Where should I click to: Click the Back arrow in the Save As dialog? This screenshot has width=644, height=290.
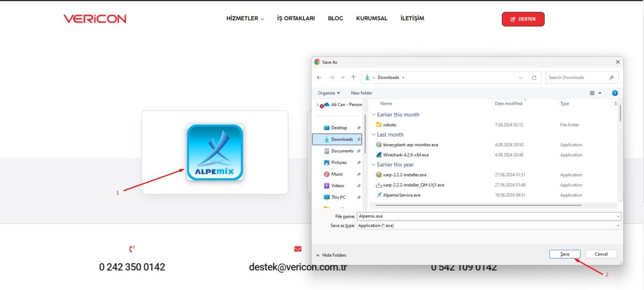point(319,77)
